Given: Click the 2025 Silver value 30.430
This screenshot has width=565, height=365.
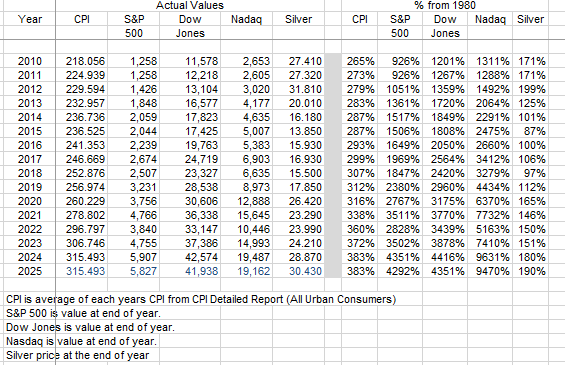Looking at the screenshot, I should tap(298, 271).
